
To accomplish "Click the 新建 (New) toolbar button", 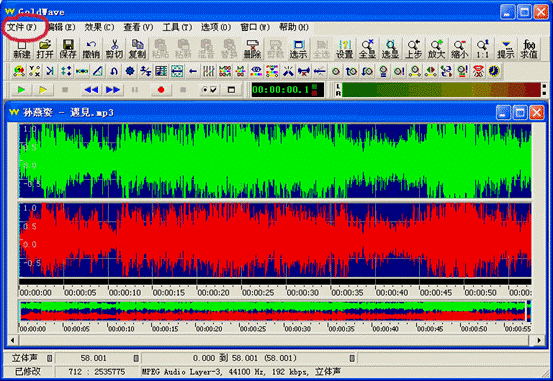I will 22,49.
